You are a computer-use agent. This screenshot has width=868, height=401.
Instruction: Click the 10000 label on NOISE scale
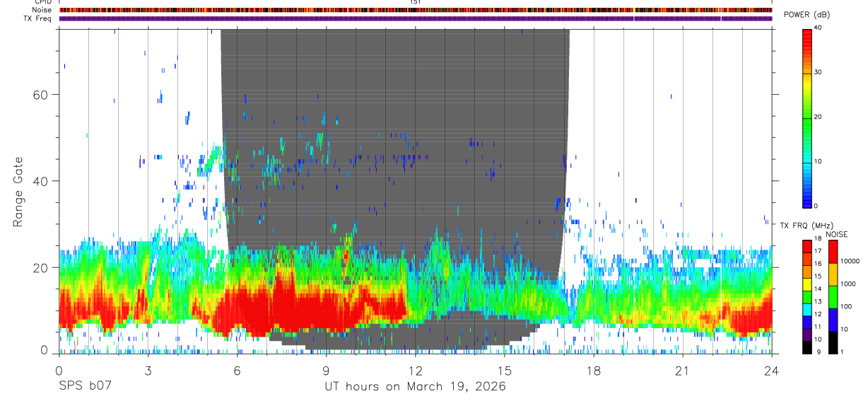850,261
